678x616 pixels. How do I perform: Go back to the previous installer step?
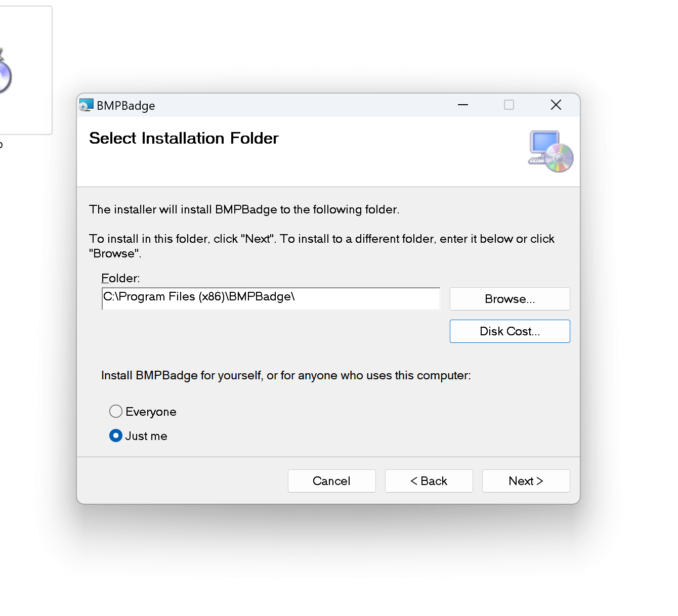(429, 481)
